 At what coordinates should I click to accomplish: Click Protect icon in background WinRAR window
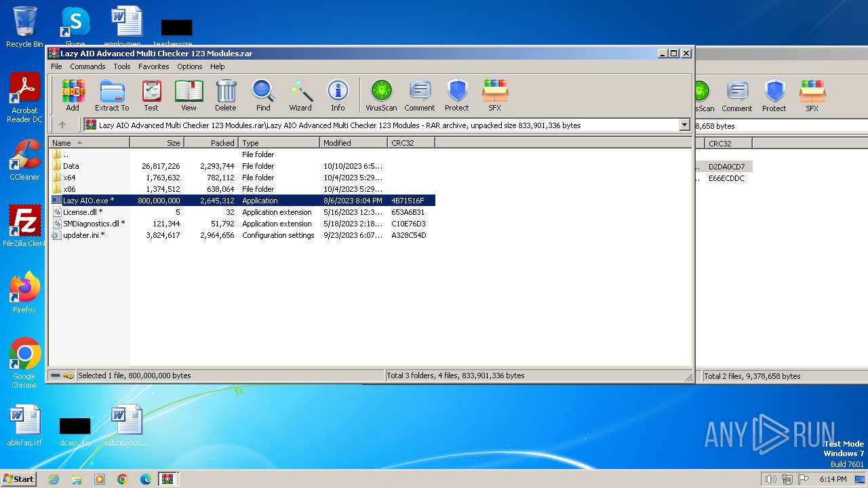(x=774, y=96)
